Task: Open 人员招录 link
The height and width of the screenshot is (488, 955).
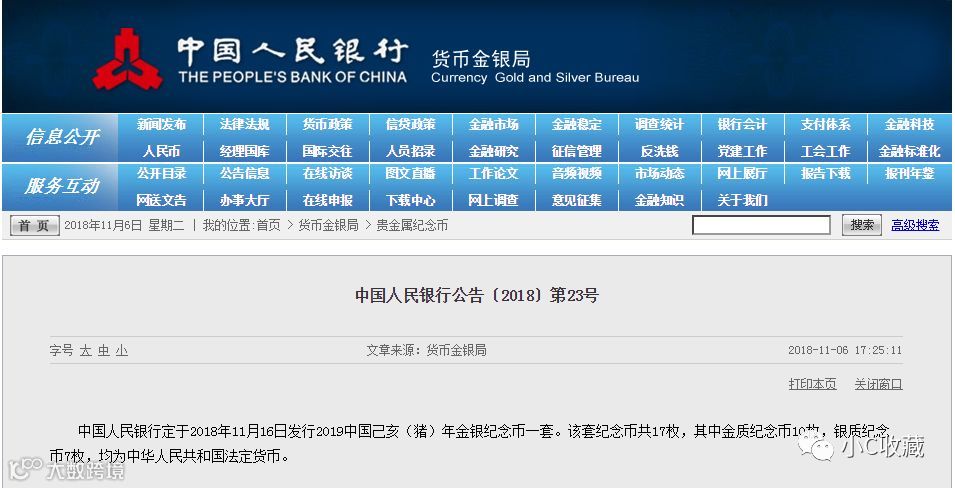Action: [x=411, y=151]
